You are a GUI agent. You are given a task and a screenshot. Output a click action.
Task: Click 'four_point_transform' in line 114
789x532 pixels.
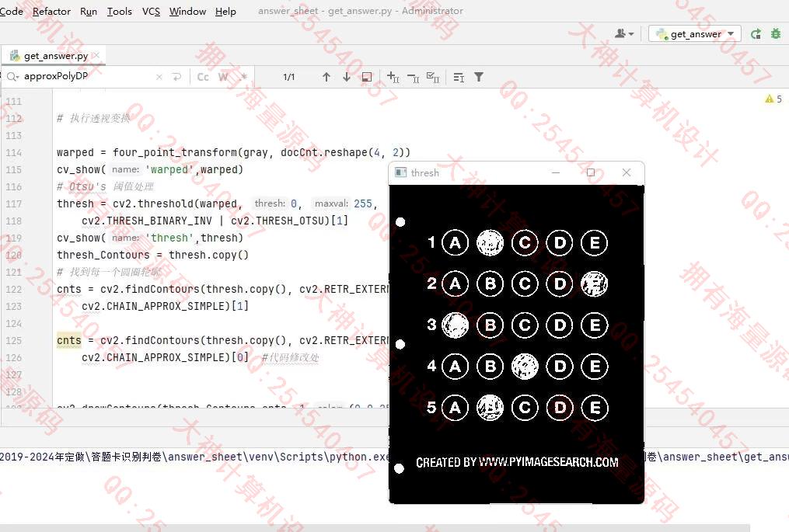click(175, 152)
